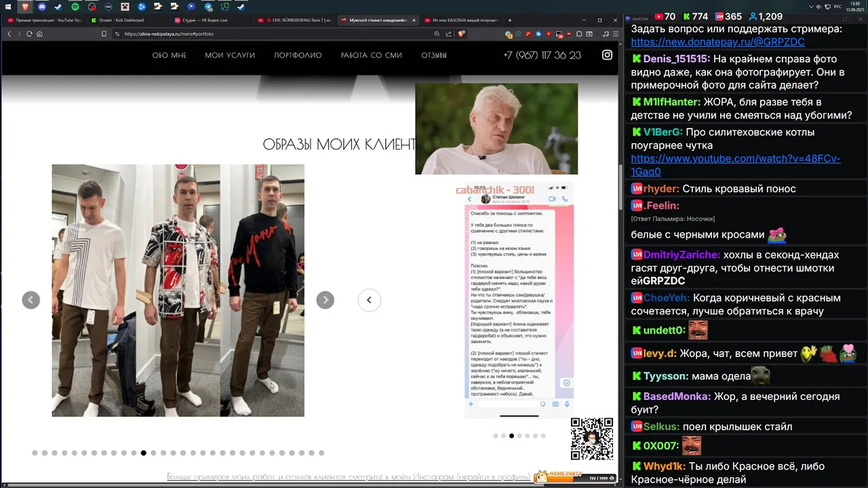Viewport: 868px width, 488px height.
Task: Open the Instagram icon in site header
Action: pos(608,55)
